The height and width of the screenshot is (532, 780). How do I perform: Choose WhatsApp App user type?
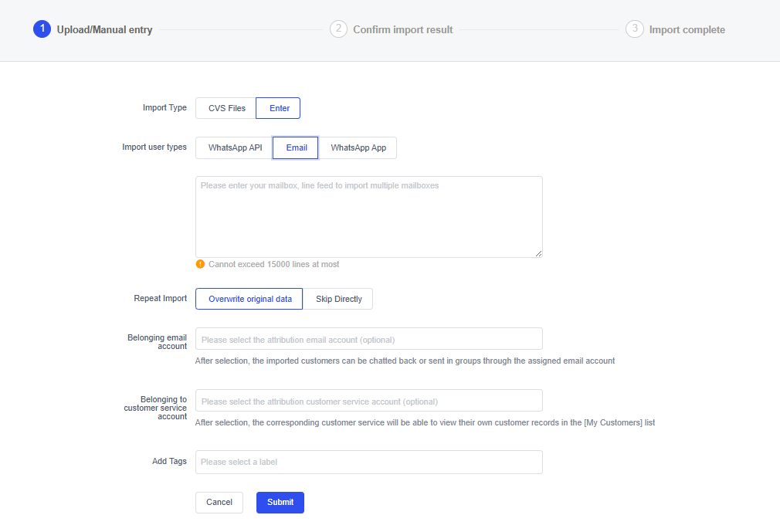[358, 147]
